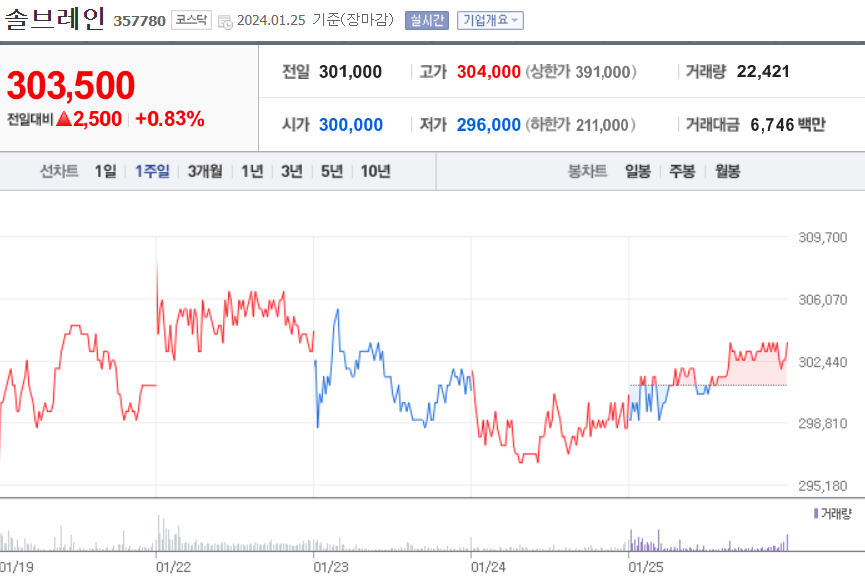The height and width of the screenshot is (581, 865).
Task: Click the 실시간 real-time button
Action: pyautogui.click(x=426, y=20)
